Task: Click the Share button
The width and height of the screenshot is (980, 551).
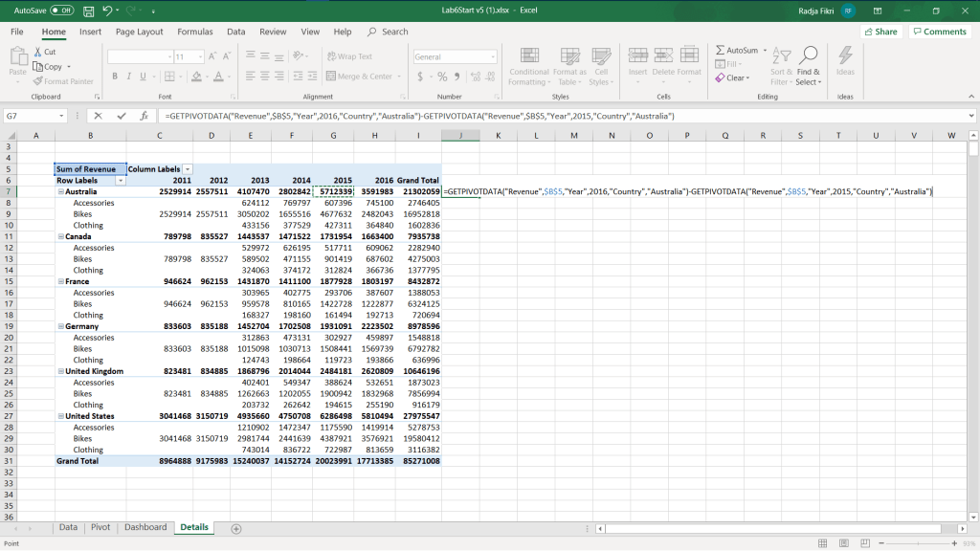Action: [880, 32]
